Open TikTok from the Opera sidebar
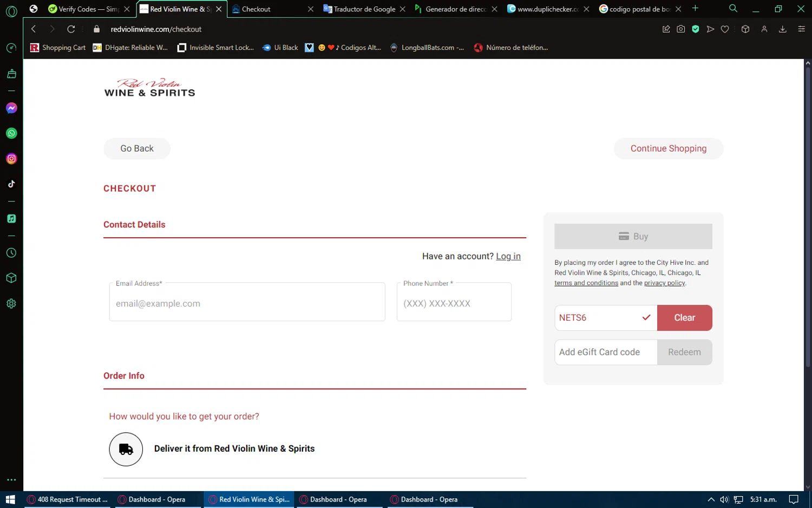 click(x=11, y=184)
